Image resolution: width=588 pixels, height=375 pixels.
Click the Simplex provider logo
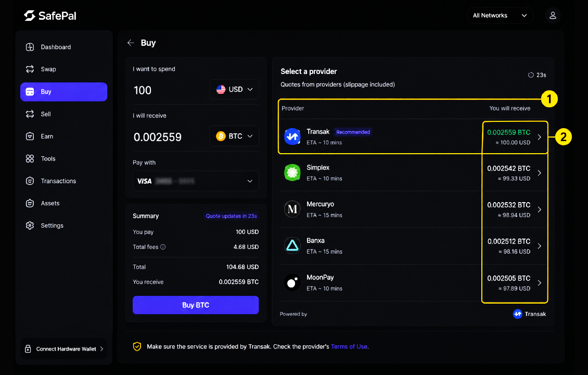(x=292, y=173)
